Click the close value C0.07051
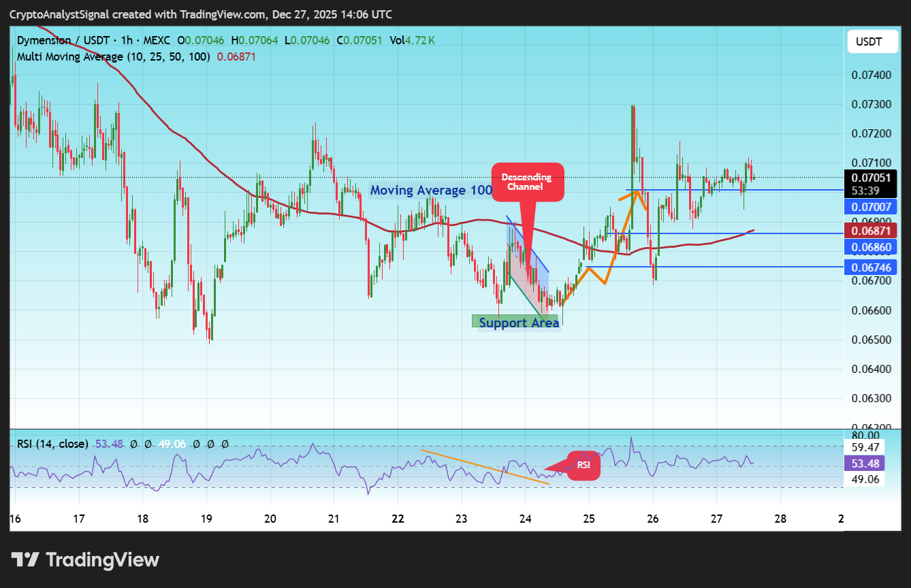911x588 pixels. tap(359, 40)
